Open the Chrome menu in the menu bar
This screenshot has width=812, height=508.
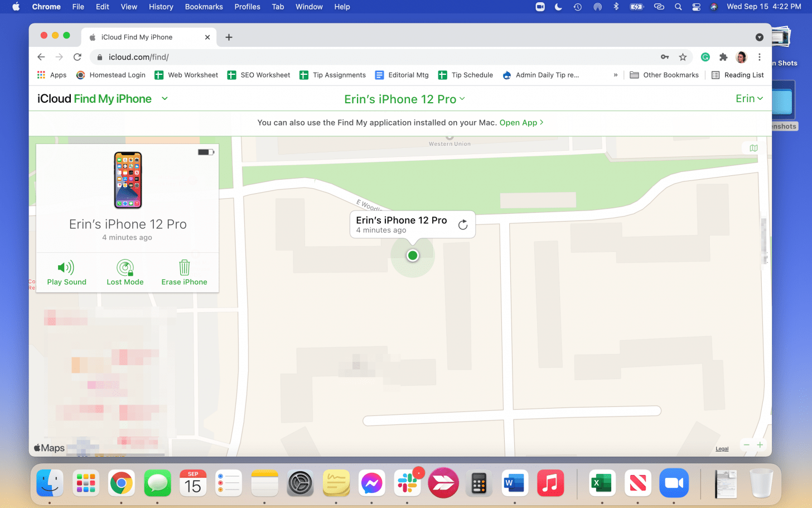(x=46, y=7)
